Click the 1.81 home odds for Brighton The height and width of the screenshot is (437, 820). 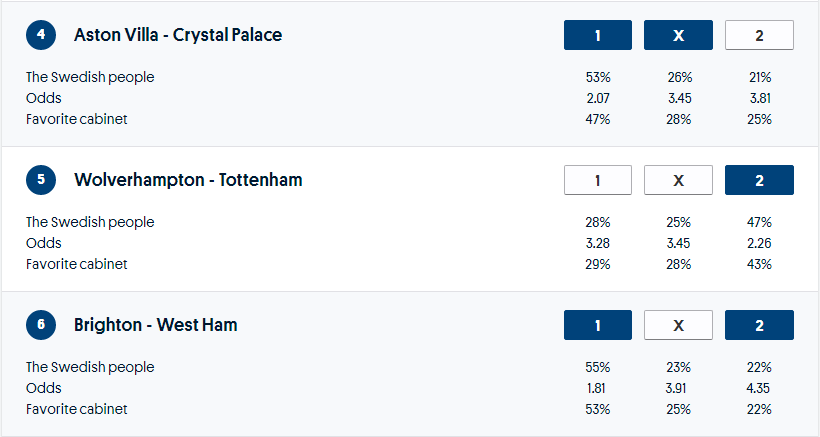598,388
